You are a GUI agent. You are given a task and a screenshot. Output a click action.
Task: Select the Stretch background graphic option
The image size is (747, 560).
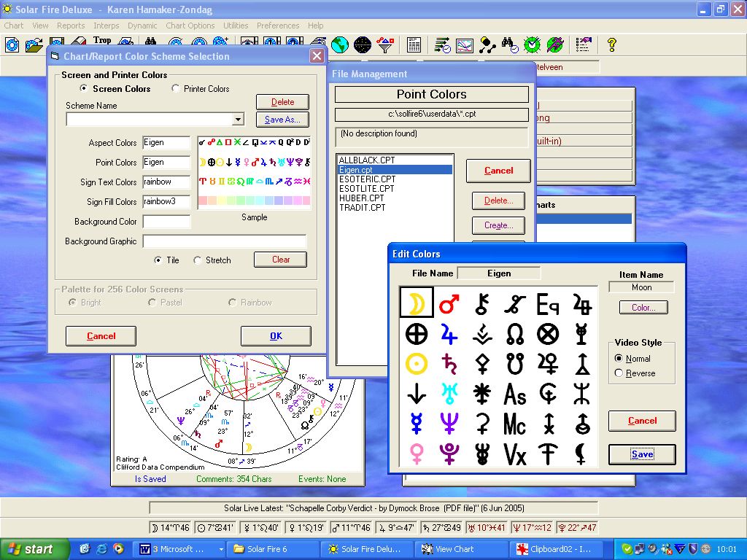[198, 260]
